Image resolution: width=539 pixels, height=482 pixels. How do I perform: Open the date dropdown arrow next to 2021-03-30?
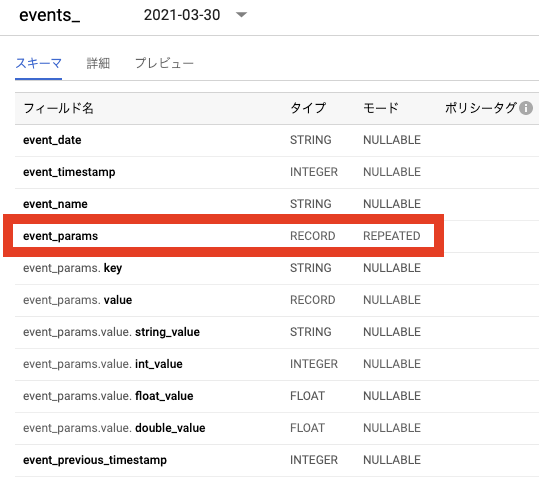[x=241, y=14]
